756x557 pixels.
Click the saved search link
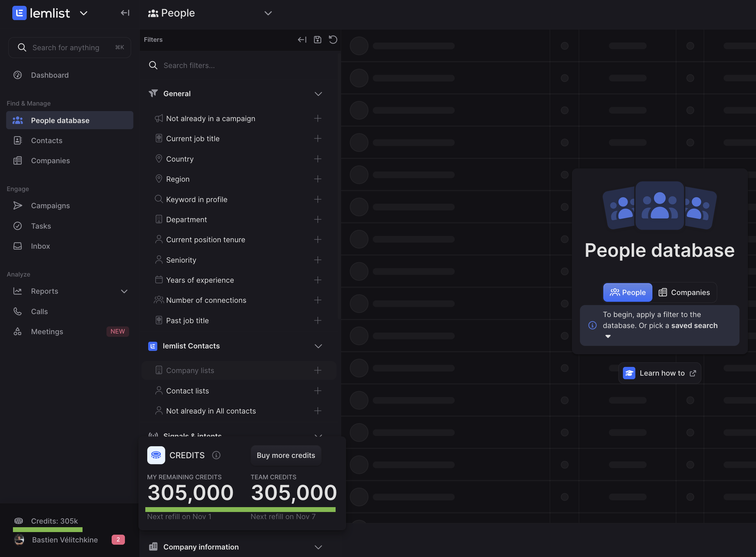click(694, 326)
